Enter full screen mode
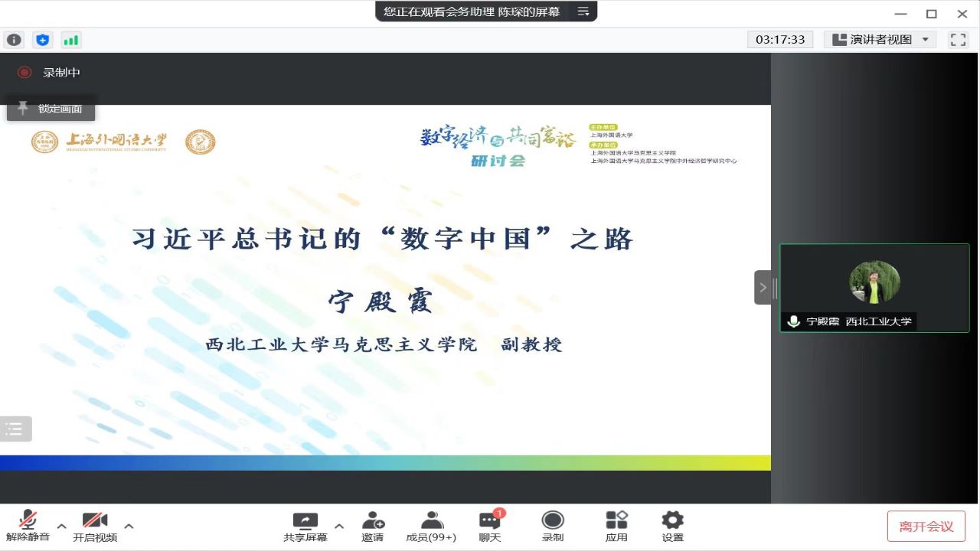The image size is (980, 551). (958, 40)
